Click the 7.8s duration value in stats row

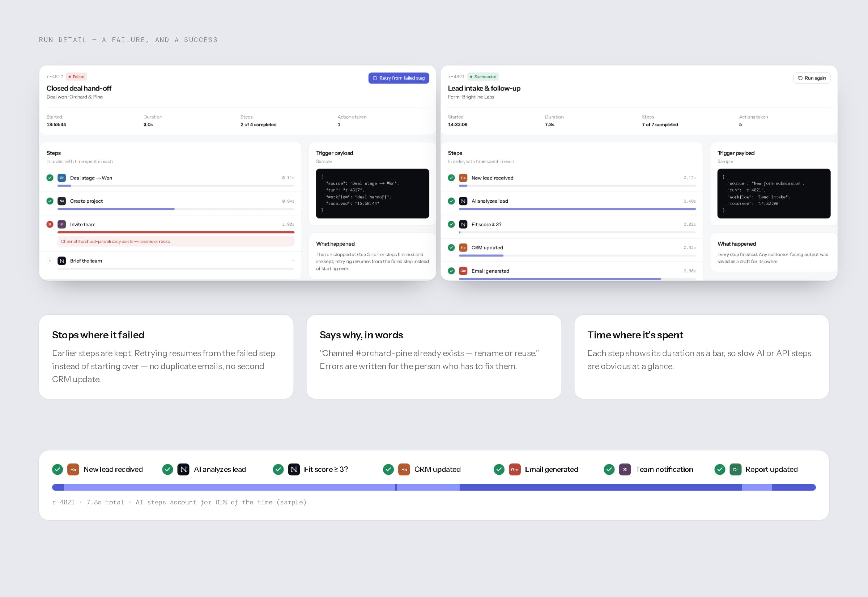pos(549,124)
